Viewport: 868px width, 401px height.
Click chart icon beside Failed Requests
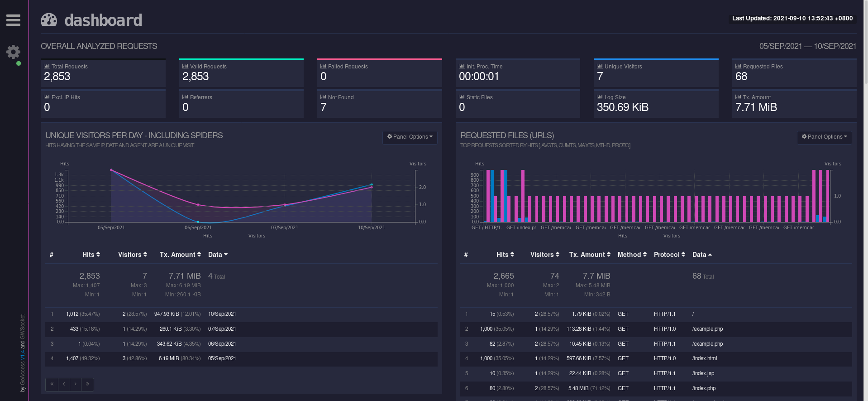pos(323,66)
